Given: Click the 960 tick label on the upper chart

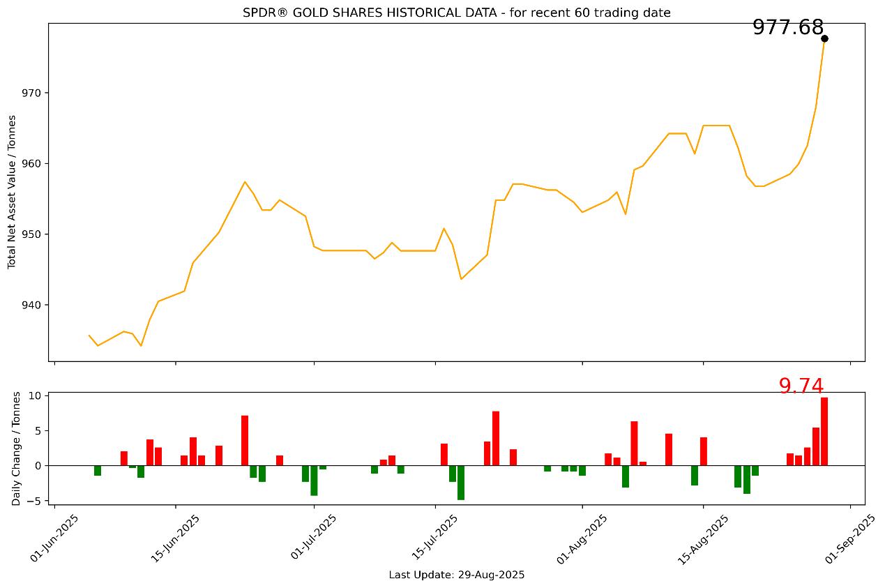Looking at the screenshot, I should [x=33, y=164].
